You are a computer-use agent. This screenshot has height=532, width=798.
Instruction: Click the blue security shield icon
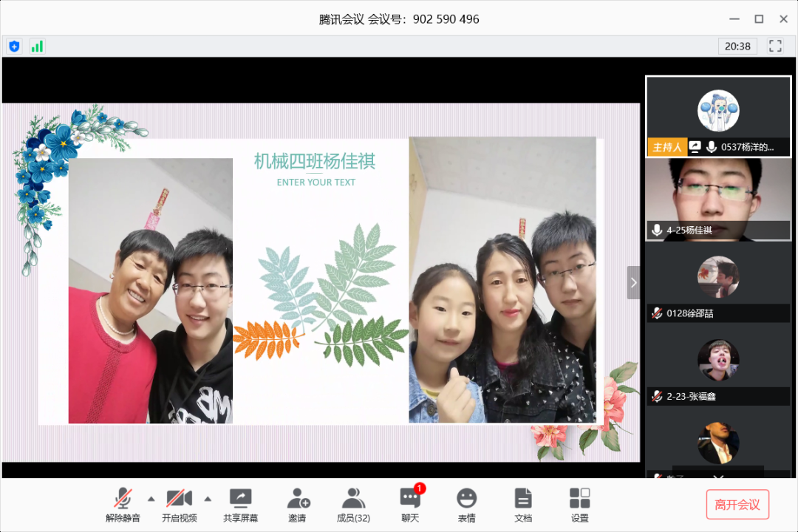pyautogui.click(x=14, y=46)
